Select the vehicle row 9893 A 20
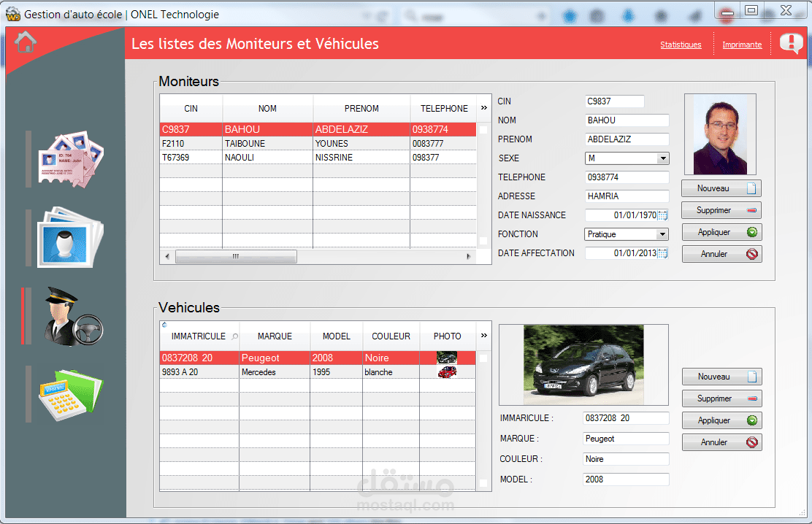The width and height of the screenshot is (812, 524). pyautogui.click(x=318, y=371)
